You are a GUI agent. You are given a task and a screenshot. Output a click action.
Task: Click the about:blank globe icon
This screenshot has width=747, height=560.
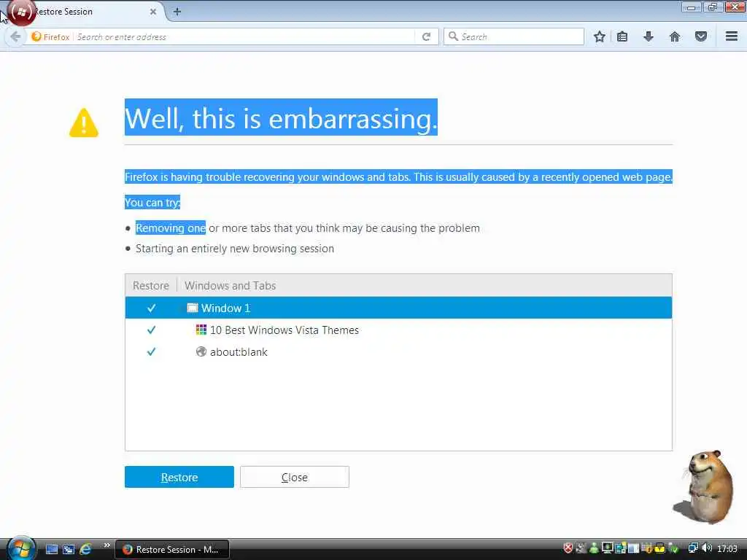coord(201,351)
